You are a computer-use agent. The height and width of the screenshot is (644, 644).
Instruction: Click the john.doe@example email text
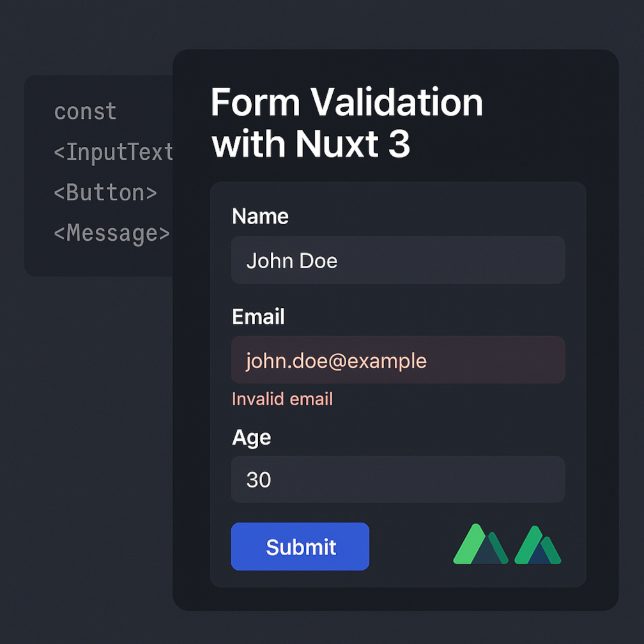tap(336, 361)
